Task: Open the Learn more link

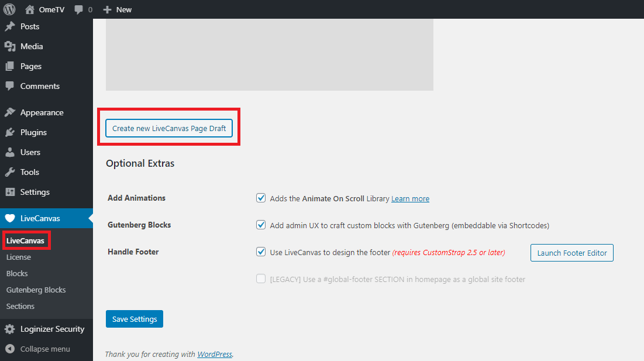Action: (x=410, y=199)
